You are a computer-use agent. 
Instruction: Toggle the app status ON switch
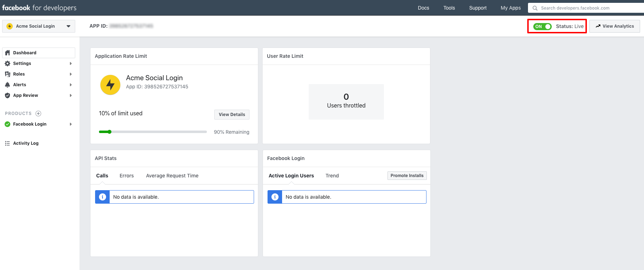543,27
